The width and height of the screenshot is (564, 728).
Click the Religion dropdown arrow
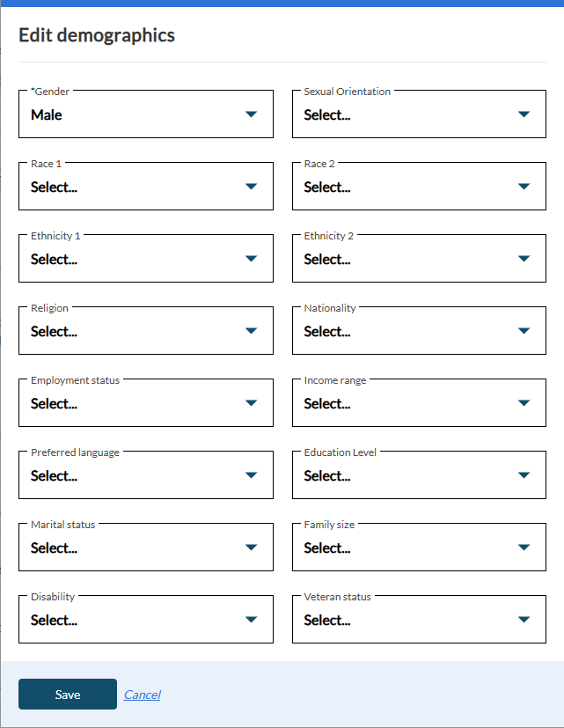coord(251,331)
